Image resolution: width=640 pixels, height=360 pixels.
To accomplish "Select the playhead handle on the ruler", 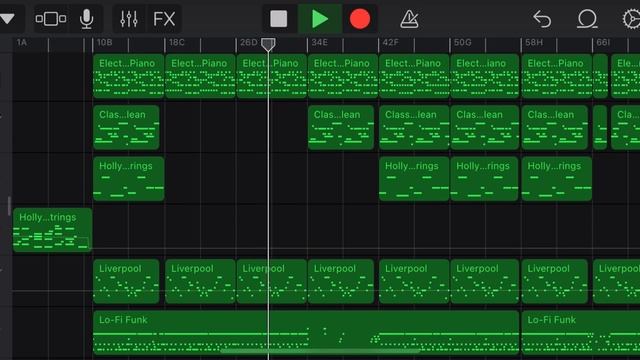I will (x=268, y=44).
